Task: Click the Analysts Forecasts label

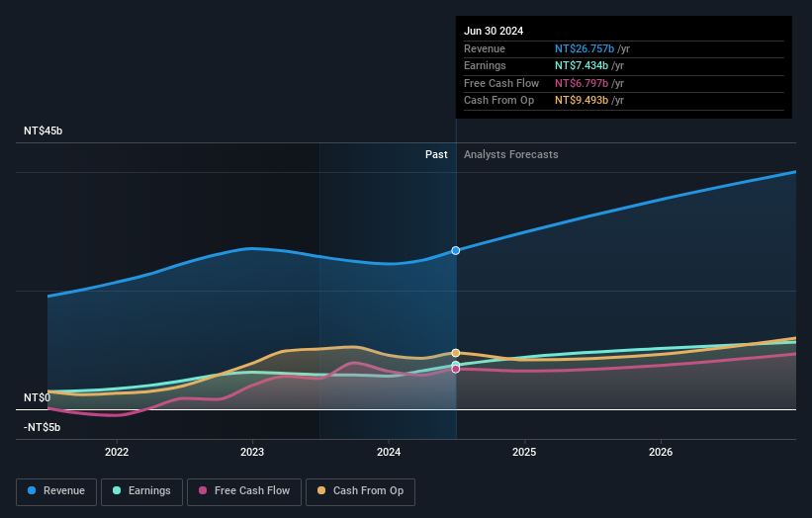Action: tap(510, 154)
